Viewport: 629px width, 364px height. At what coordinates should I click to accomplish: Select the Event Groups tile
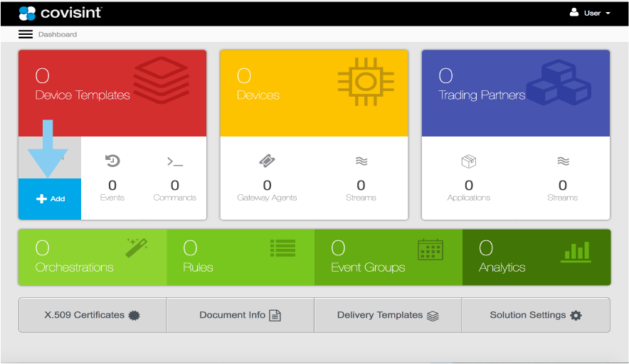coord(388,257)
